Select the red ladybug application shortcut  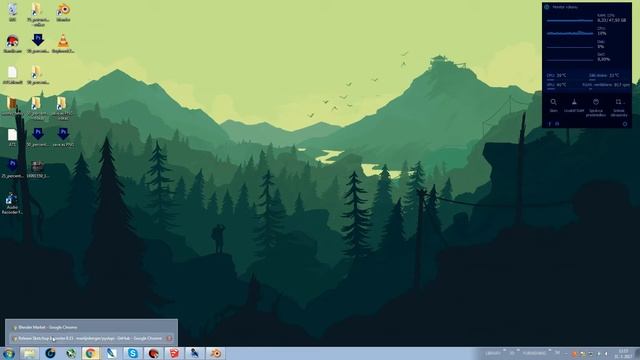pyautogui.click(x=12, y=44)
